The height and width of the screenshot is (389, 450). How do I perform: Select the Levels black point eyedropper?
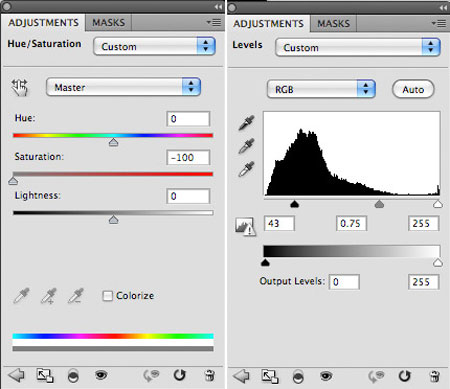(246, 123)
